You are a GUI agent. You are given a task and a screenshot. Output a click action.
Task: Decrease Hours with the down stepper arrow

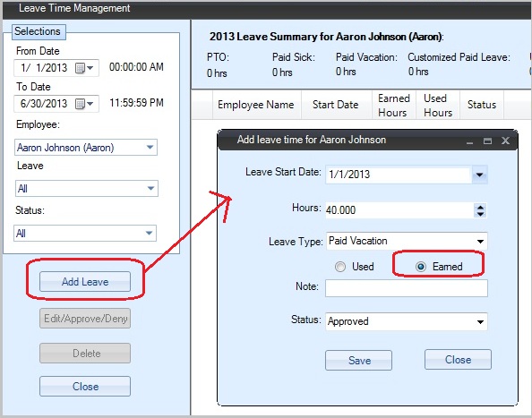[480, 214]
